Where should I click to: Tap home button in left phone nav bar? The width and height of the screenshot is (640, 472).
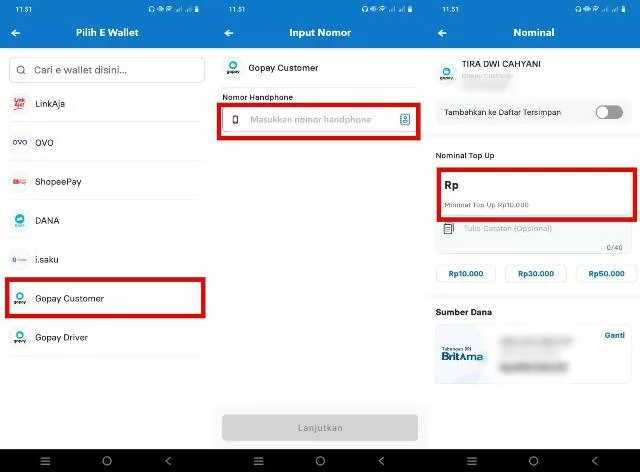coord(107,461)
